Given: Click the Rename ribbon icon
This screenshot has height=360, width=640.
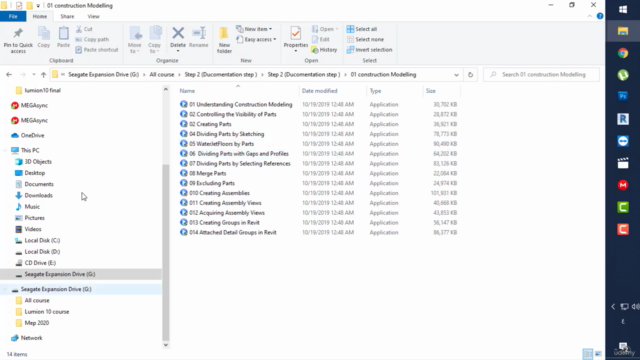Looking at the screenshot, I should (x=199, y=38).
